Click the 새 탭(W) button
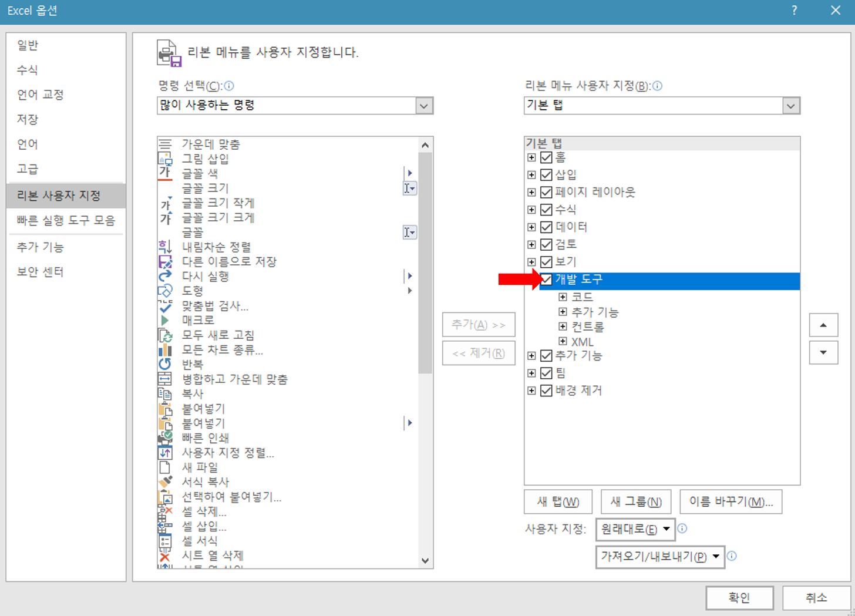 (x=557, y=501)
